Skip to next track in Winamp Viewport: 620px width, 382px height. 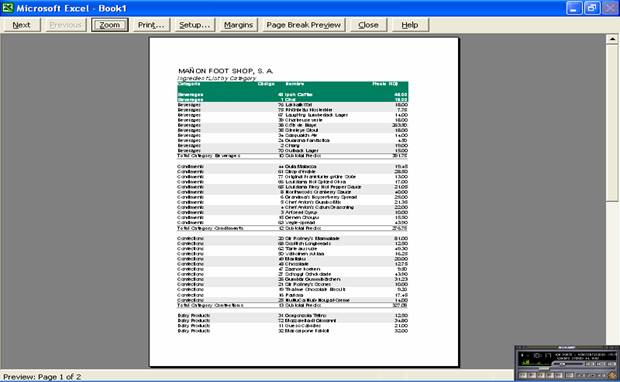pyautogui.click(x=559, y=375)
